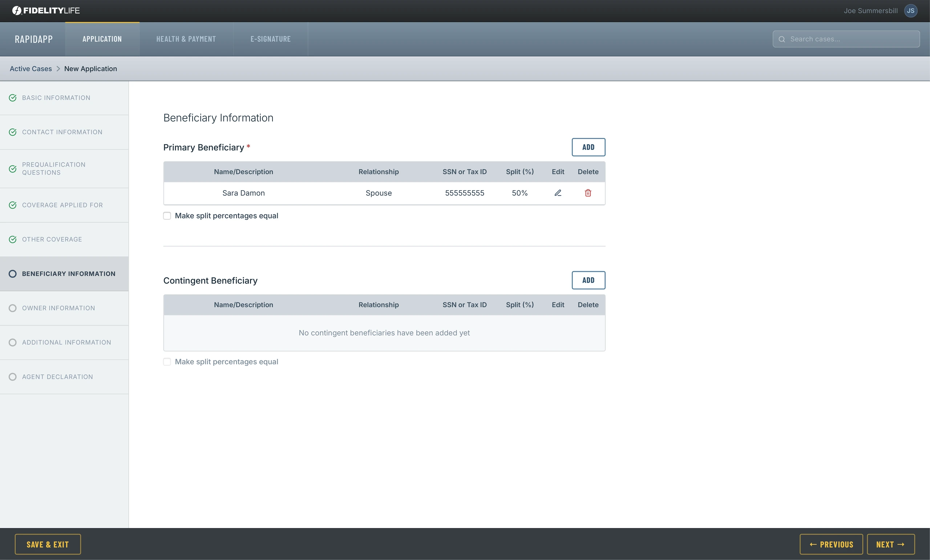
Task: Click the breadcrumb chevron after Active Cases
Action: [58, 69]
